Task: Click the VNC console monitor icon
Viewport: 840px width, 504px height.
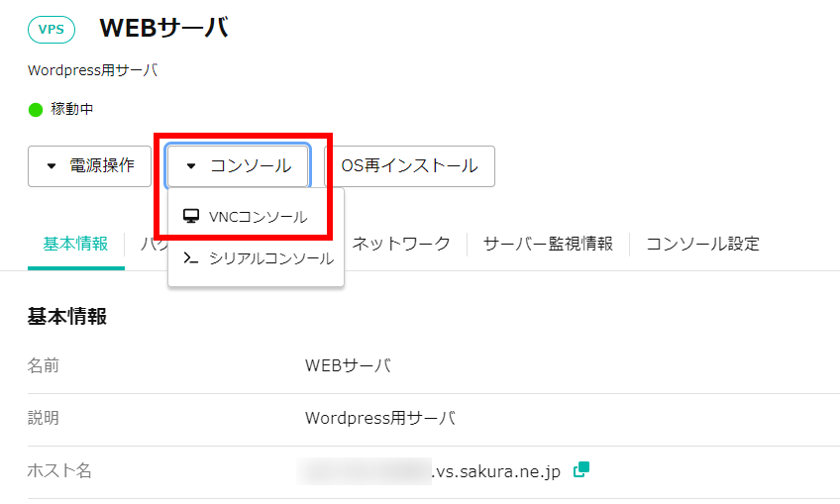Action: click(191, 216)
